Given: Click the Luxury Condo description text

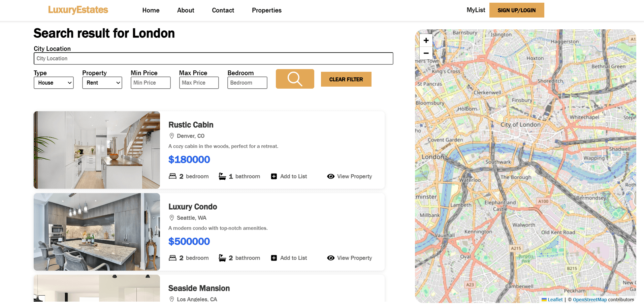Looking at the screenshot, I should coord(218,228).
